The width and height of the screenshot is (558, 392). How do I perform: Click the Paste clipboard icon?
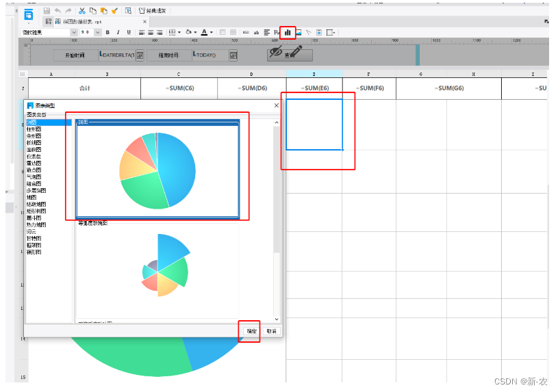[103, 11]
